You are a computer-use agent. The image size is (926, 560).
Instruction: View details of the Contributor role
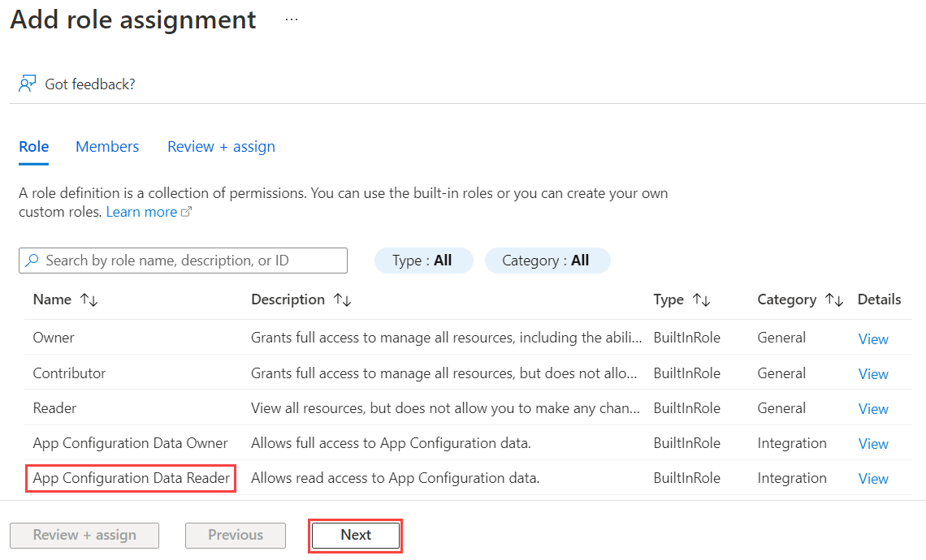(872, 373)
